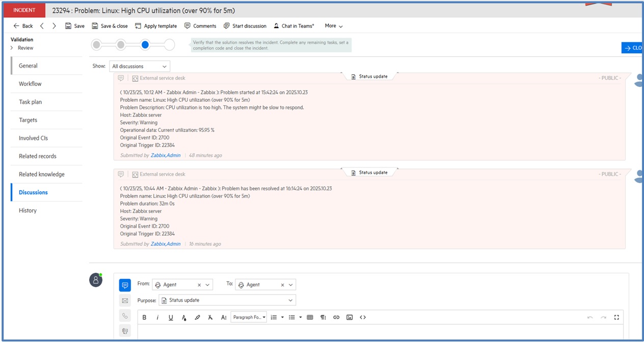Insert ordered list
644x344 pixels.
(x=274, y=317)
